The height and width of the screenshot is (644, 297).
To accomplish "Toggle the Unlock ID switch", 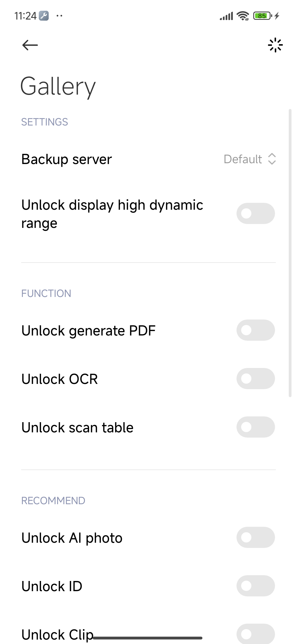I will [x=255, y=586].
